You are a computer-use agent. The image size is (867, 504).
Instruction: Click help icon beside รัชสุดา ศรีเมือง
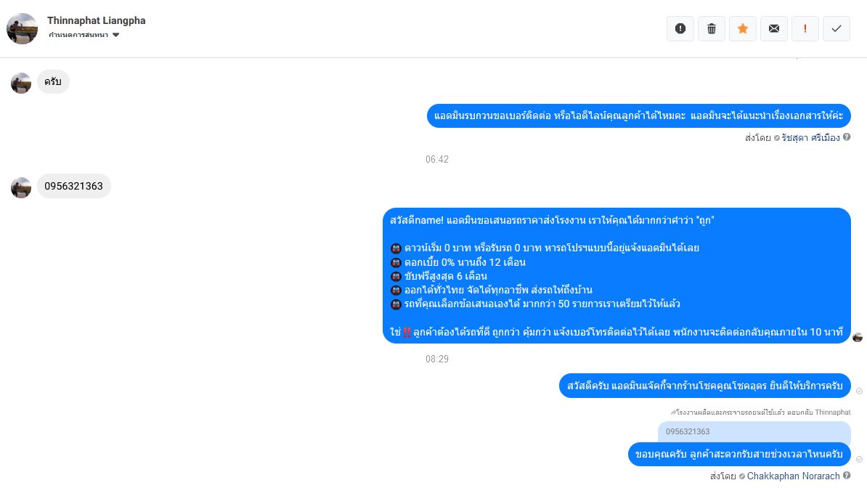847,137
